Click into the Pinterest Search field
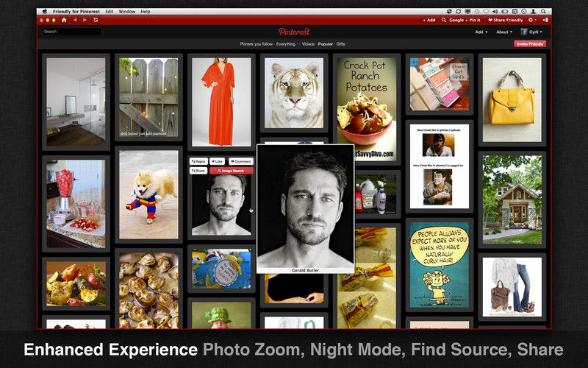Viewport: 588px width, 368px height. [71, 32]
